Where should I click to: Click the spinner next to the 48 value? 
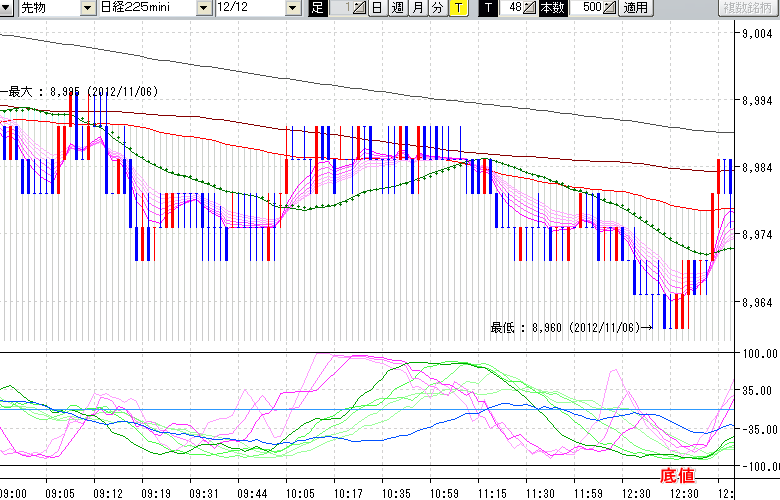(x=530, y=8)
